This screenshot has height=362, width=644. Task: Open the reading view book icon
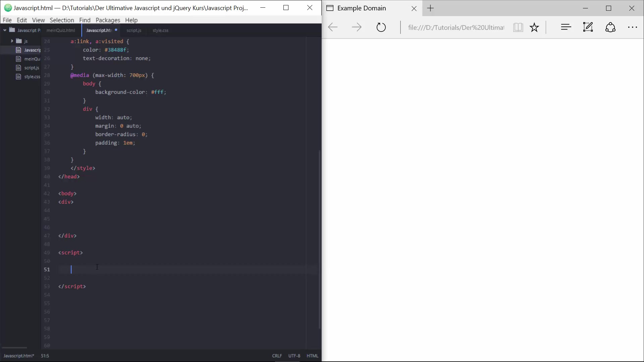[518, 27]
